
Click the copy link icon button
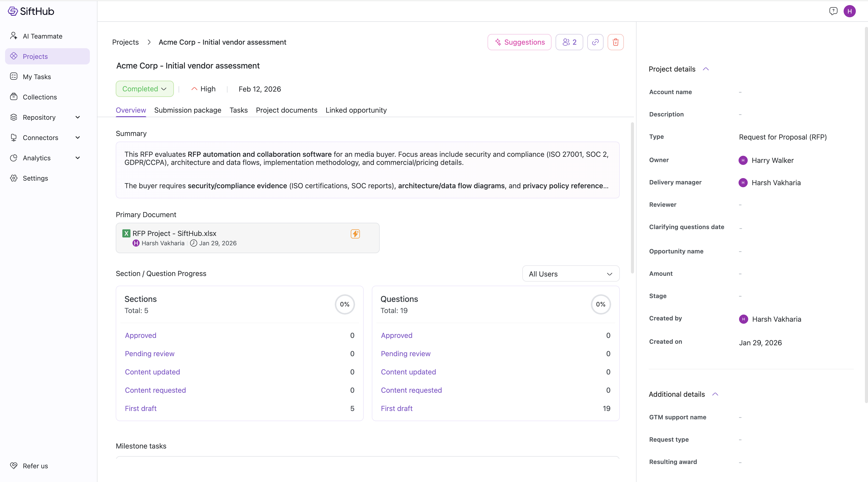595,42
